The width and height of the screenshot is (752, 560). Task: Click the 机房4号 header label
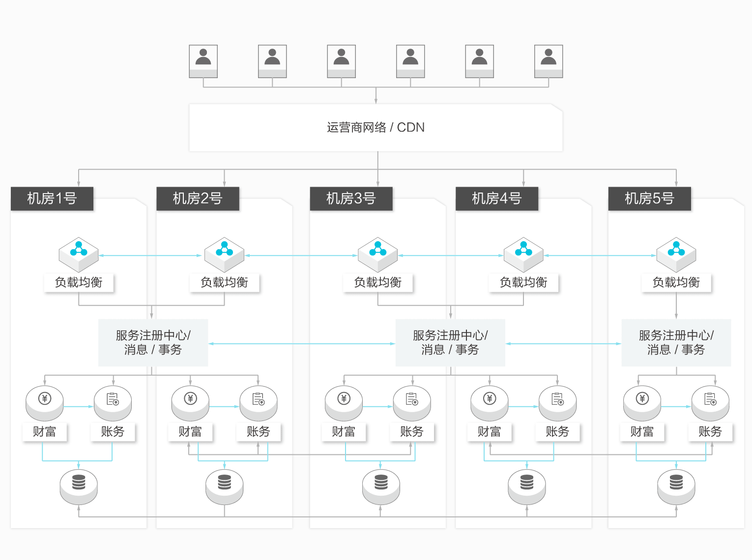497,198
